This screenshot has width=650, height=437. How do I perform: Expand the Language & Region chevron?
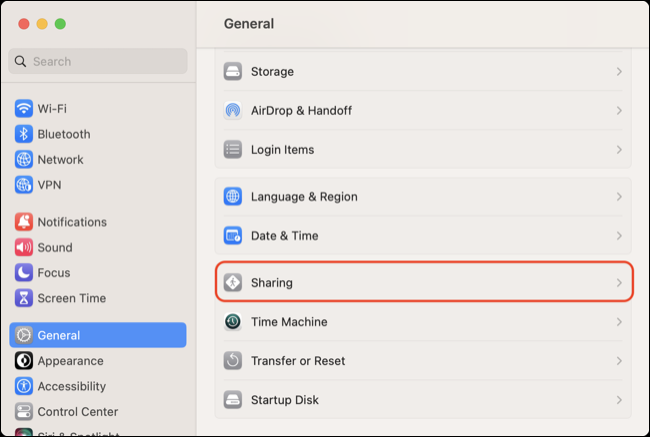click(x=619, y=197)
